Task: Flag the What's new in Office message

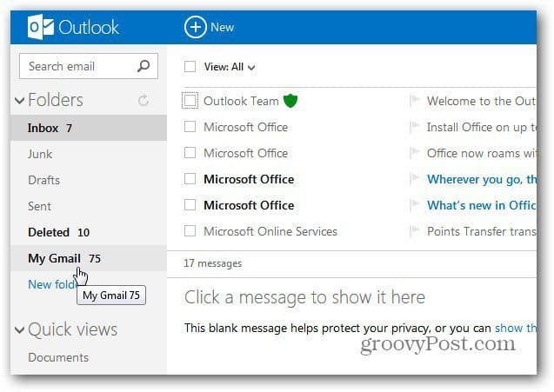Action: click(x=415, y=205)
